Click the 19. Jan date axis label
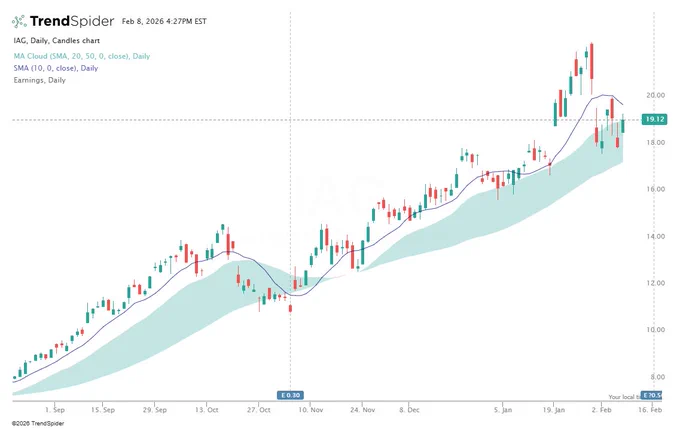Viewport: 680px width, 429px height. pos(553,409)
